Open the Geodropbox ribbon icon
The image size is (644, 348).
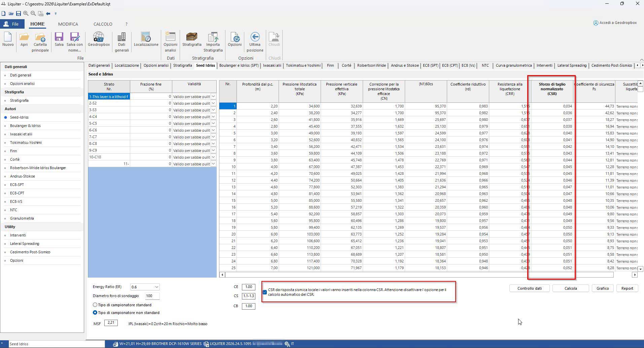(x=99, y=37)
